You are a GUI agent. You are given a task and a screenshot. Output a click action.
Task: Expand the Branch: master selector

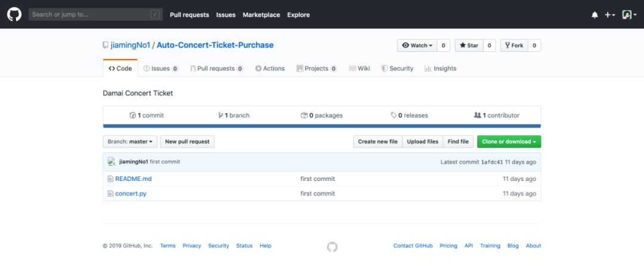(x=131, y=142)
